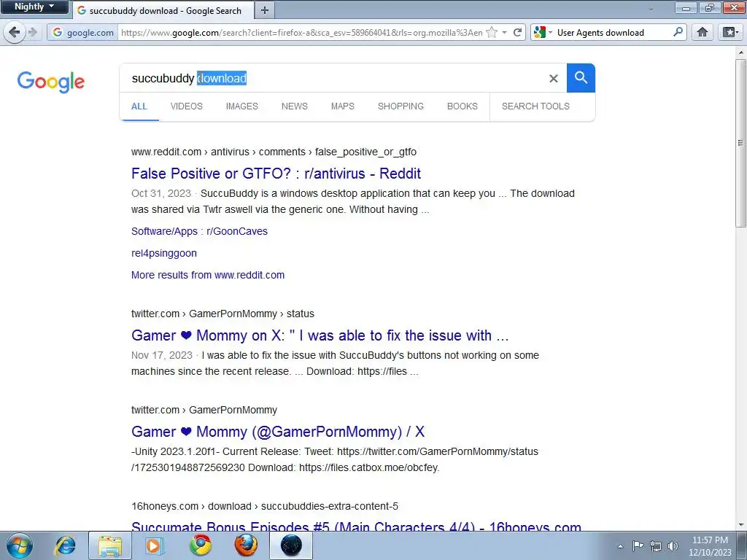Open Windows Media Player from taskbar
747x560 pixels.
coord(154,545)
